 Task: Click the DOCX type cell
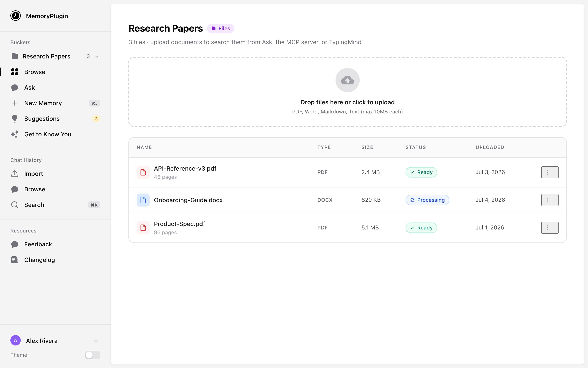pos(325,200)
